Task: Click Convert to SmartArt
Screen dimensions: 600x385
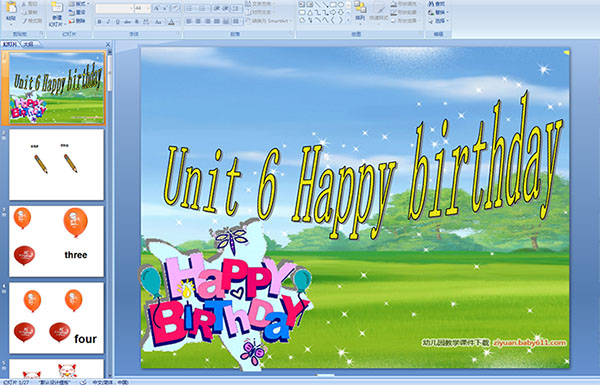Action: pyautogui.click(x=269, y=21)
